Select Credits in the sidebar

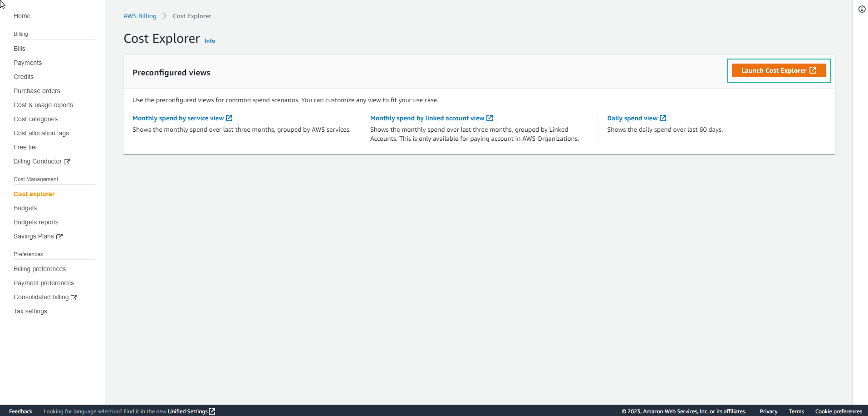pyautogui.click(x=24, y=77)
